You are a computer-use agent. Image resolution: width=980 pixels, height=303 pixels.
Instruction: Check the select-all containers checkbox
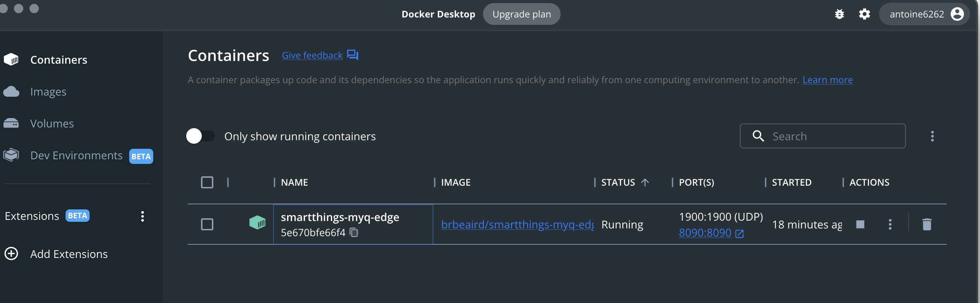point(207,182)
